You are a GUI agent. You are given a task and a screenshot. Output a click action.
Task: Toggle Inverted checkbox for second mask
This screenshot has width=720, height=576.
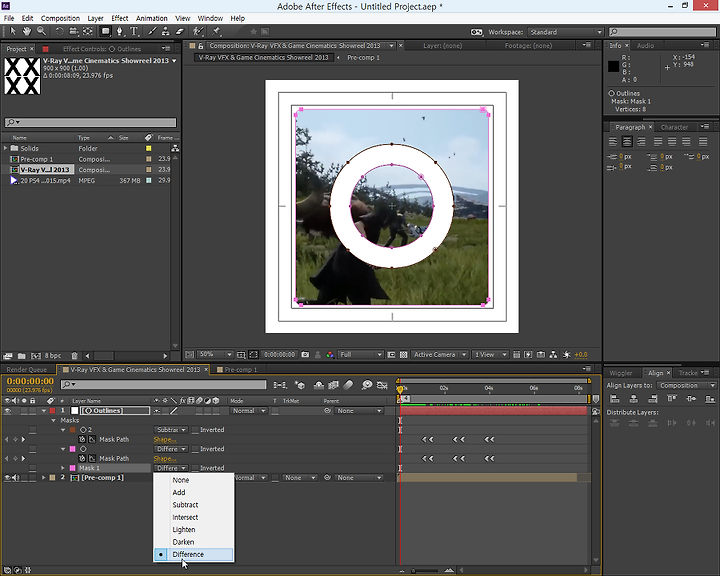click(195, 449)
